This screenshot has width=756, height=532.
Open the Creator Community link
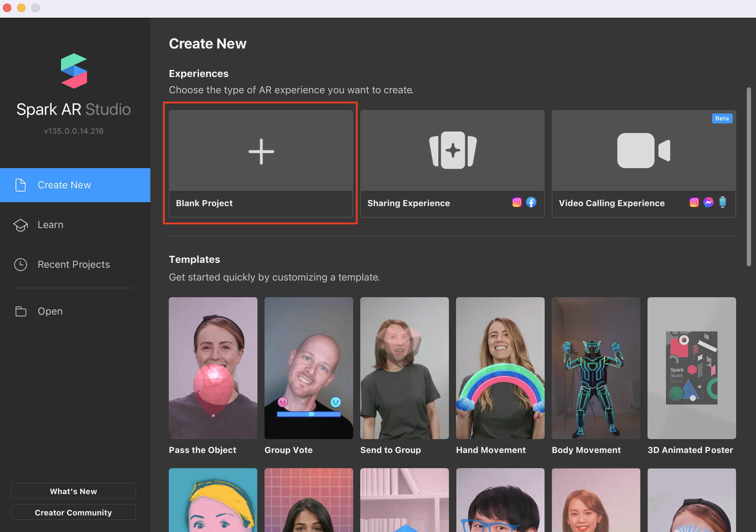(73, 512)
